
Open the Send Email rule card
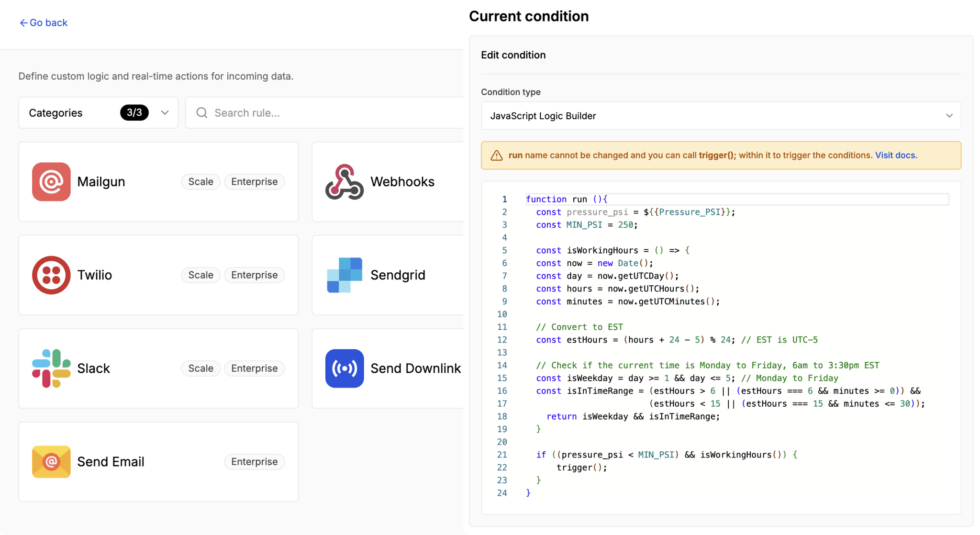158,462
